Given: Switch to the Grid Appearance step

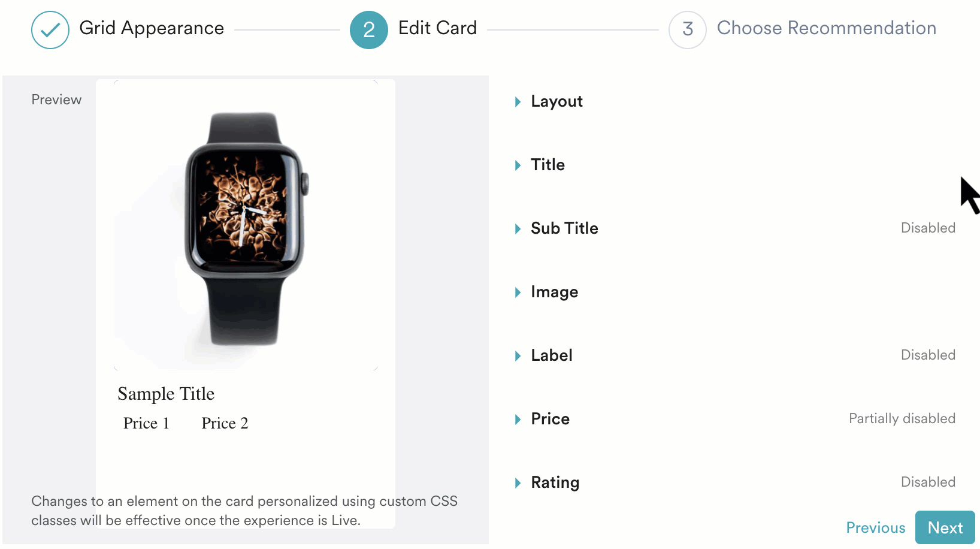Looking at the screenshot, I should tap(152, 28).
